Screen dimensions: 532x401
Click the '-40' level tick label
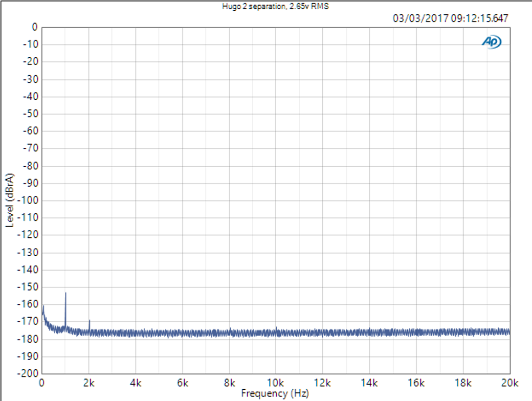click(30, 97)
